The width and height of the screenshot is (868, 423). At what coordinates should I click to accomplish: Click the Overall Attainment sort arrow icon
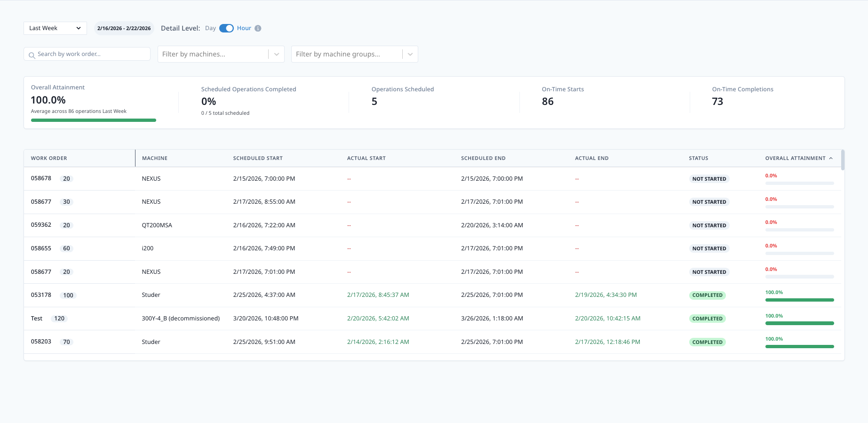tap(831, 158)
